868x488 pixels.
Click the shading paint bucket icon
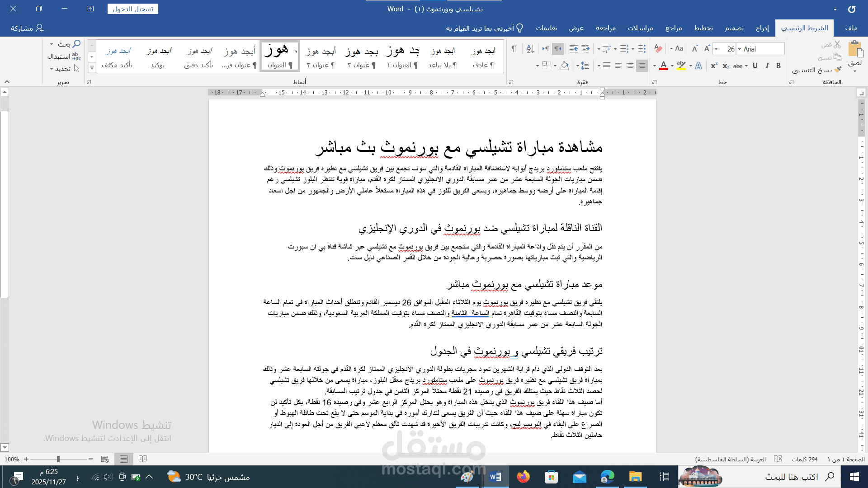[564, 66]
